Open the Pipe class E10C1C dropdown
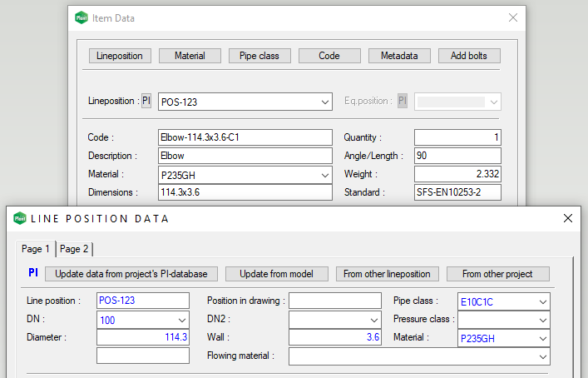 (542, 301)
